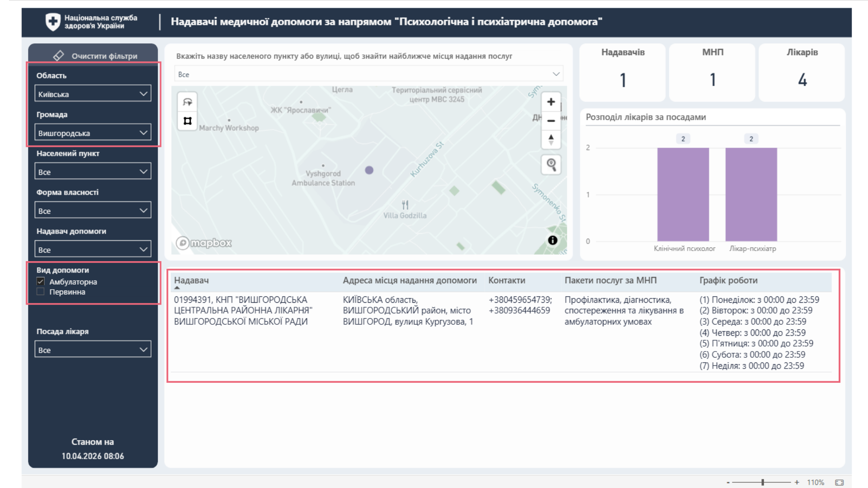Click the eraser icon to clear filters
The width and height of the screenshot is (868, 488).
[58, 56]
